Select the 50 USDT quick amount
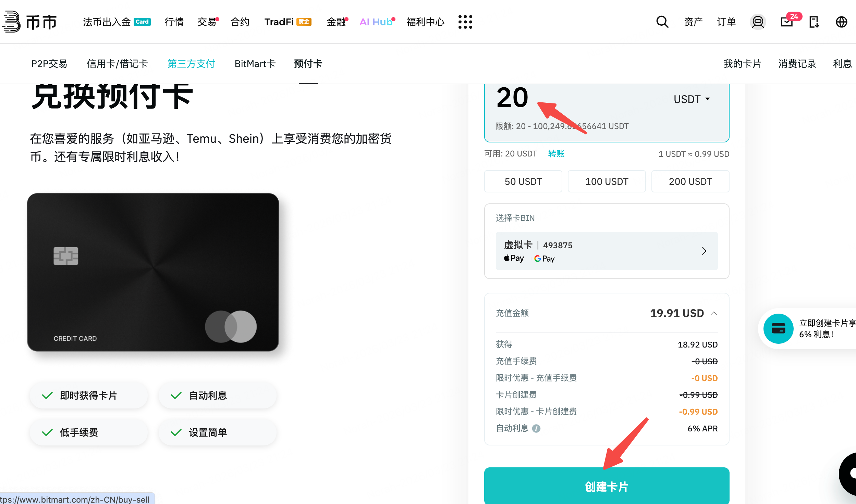This screenshot has width=856, height=504. pyautogui.click(x=523, y=181)
